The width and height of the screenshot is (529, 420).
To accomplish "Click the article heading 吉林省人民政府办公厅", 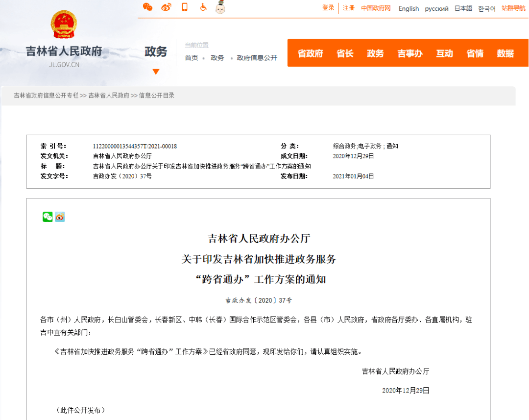I will coord(259,239).
